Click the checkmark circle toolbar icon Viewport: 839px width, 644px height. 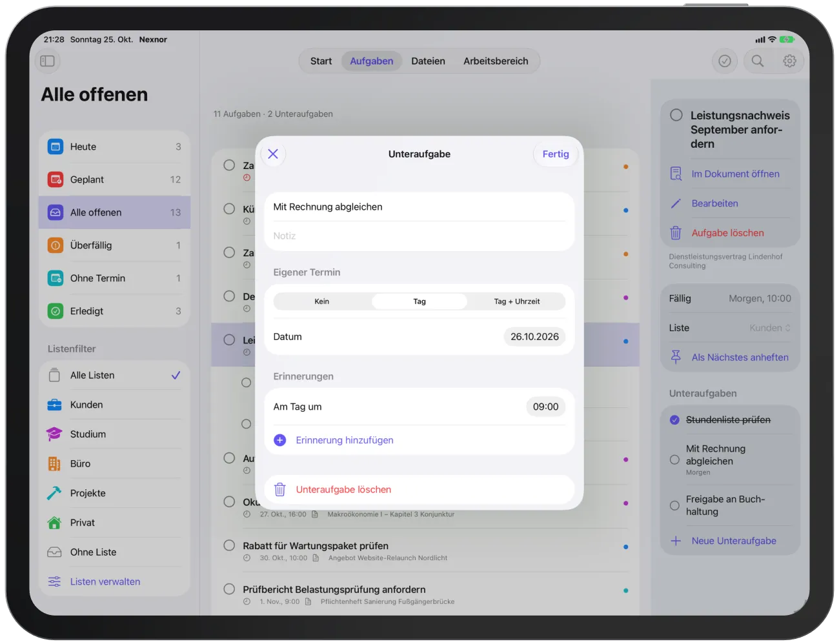click(725, 61)
